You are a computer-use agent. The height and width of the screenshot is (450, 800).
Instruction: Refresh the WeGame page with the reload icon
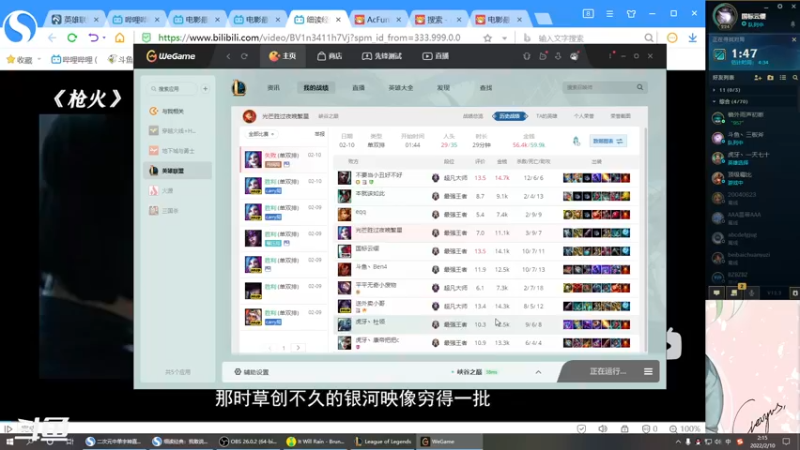tap(244, 56)
